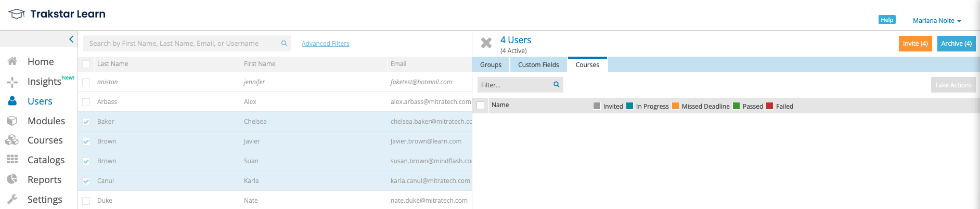
Task: Open the Advanced Filters link
Action: point(326,43)
